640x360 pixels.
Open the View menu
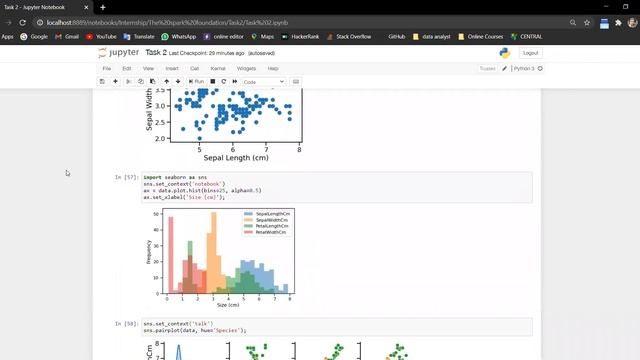click(149, 69)
